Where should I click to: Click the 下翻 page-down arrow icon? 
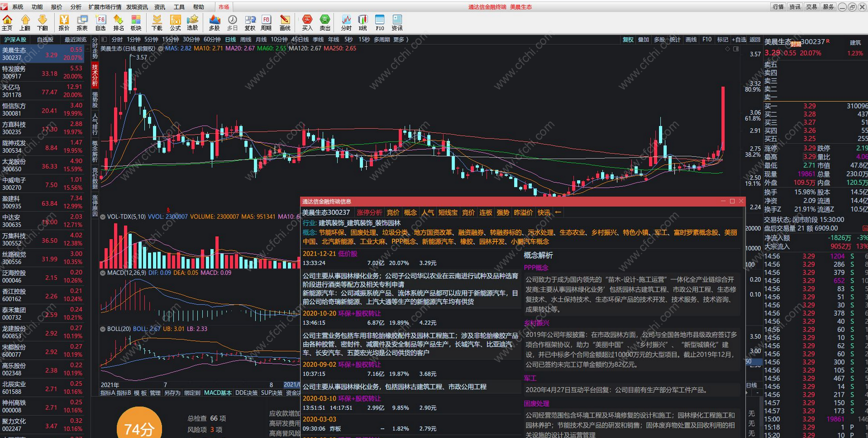pos(43,22)
